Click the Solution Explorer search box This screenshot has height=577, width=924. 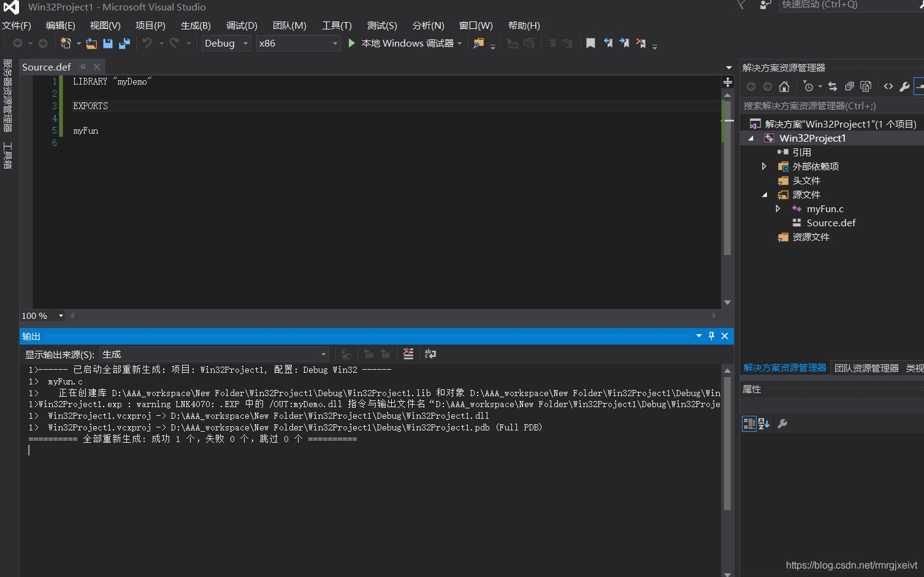pyautogui.click(x=832, y=106)
